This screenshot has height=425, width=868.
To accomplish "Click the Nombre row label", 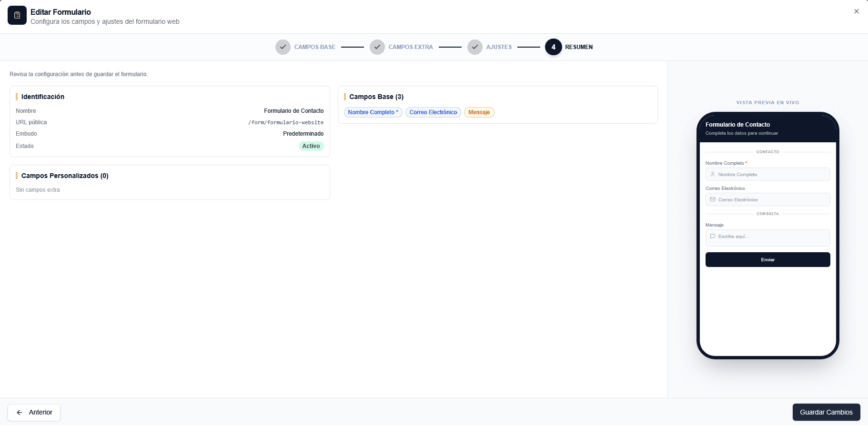I will tap(26, 111).
